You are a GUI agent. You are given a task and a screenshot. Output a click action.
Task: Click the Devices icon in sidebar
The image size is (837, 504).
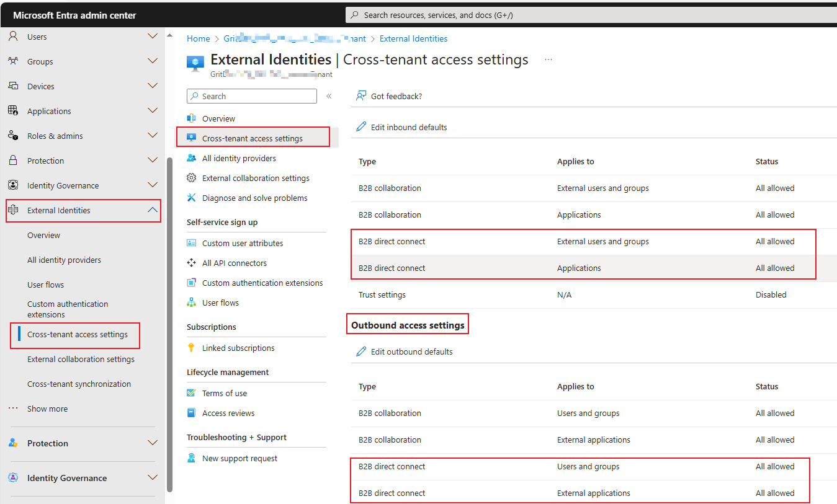coord(13,86)
